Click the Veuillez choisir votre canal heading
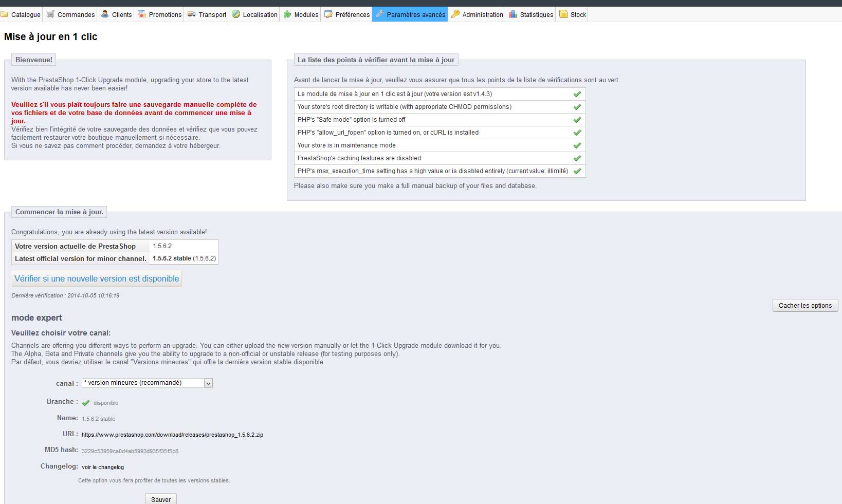The image size is (842, 504). [61, 332]
